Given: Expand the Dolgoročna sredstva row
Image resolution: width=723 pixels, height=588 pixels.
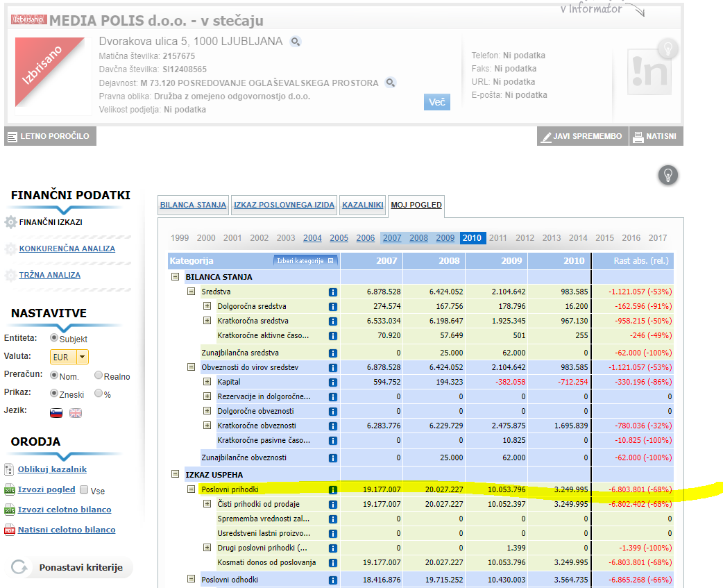Looking at the screenshot, I should point(207,306).
